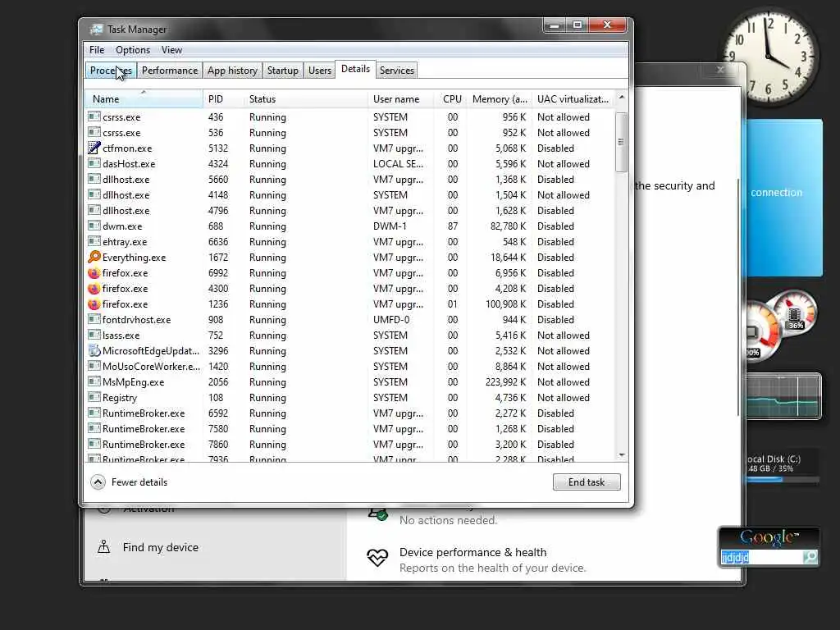Click the LOCAL SE... user name cell
The width and height of the screenshot is (840, 630).
pos(398,164)
